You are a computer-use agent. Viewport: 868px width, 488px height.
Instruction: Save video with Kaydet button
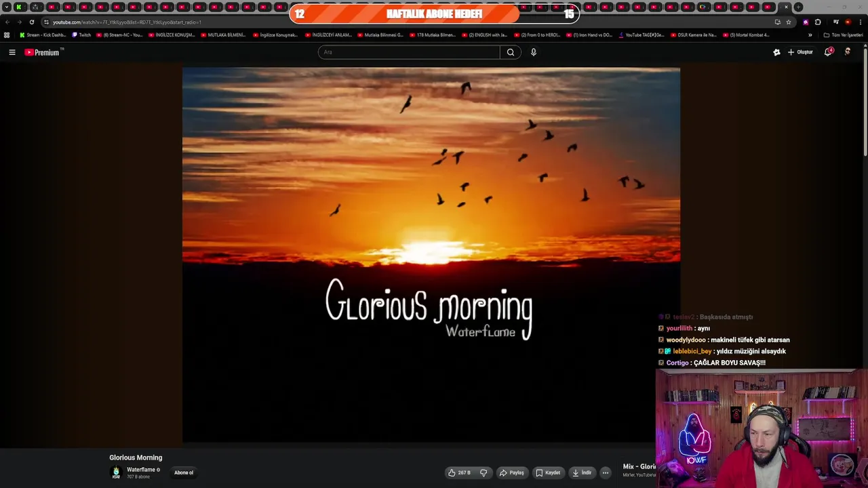point(548,472)
